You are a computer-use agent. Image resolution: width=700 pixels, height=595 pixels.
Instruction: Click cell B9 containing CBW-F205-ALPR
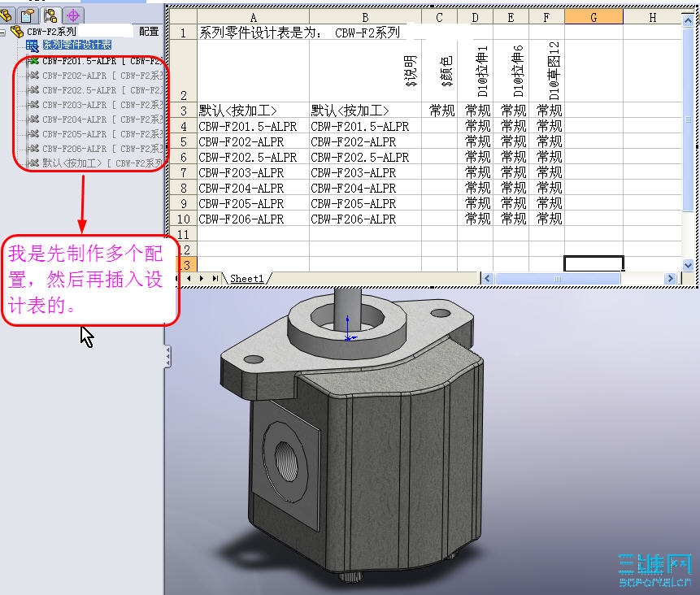(x=365, y=203)
